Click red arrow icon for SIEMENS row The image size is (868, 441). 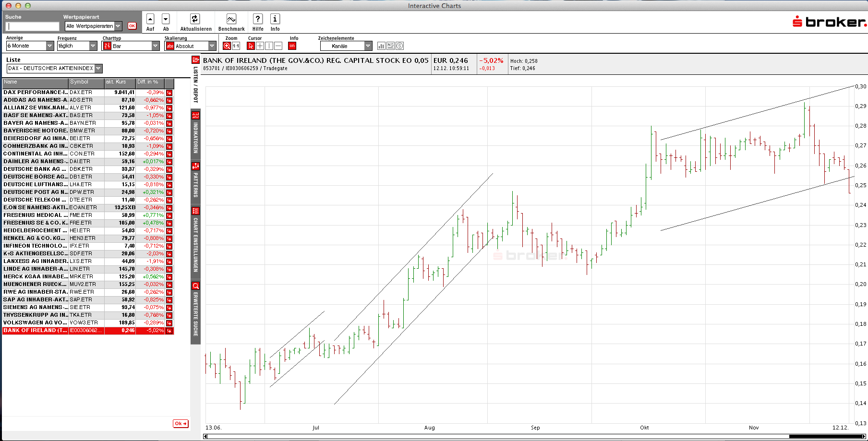[169, 308]
